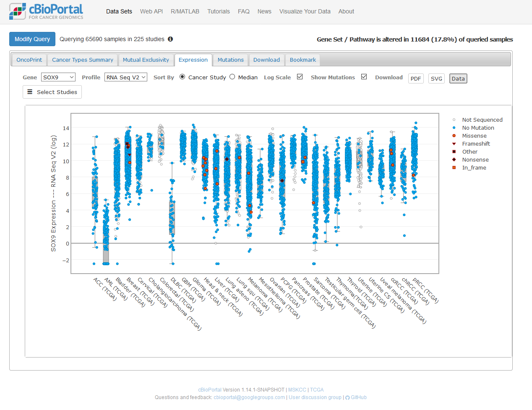Click the SOX9 Expression y-axis title
The height and width of the screenshot is (410, 532).
[53, 193]
